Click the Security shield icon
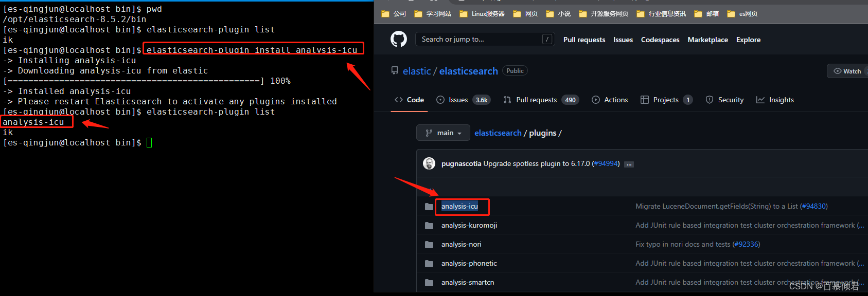The height and width of the screenshot is (296, 868). pos(710,100)
